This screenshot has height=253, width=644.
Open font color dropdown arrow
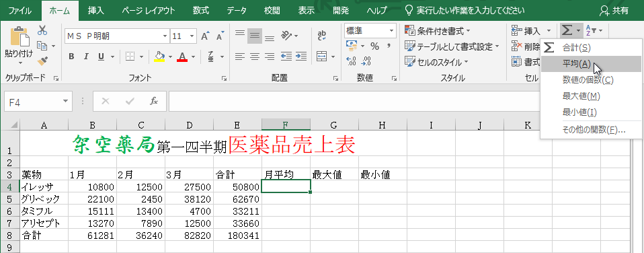(193, 57)
